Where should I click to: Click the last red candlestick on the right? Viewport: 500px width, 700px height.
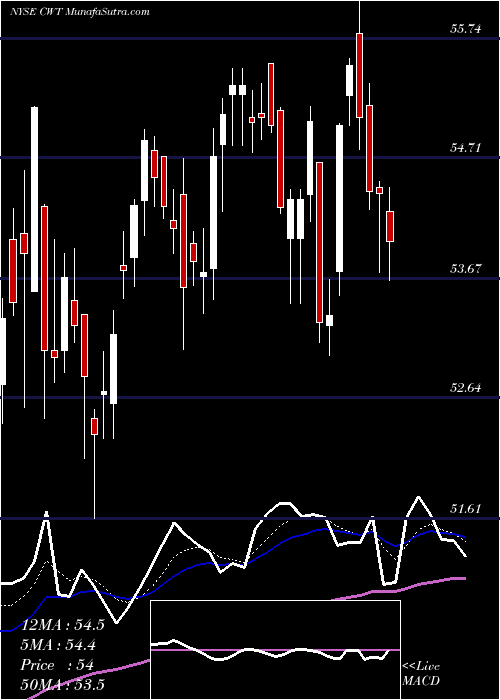pyautogui.click(x=390, y=226)
